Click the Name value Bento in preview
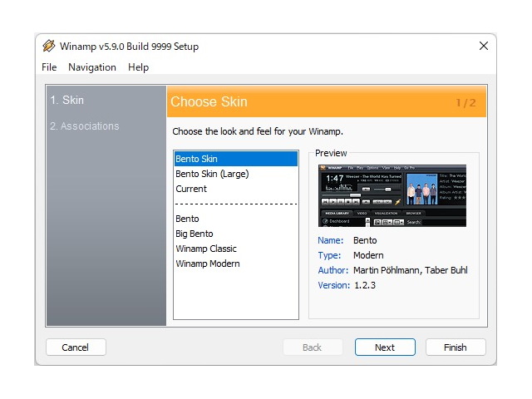532x399 pixels. [x=365, y=240]
